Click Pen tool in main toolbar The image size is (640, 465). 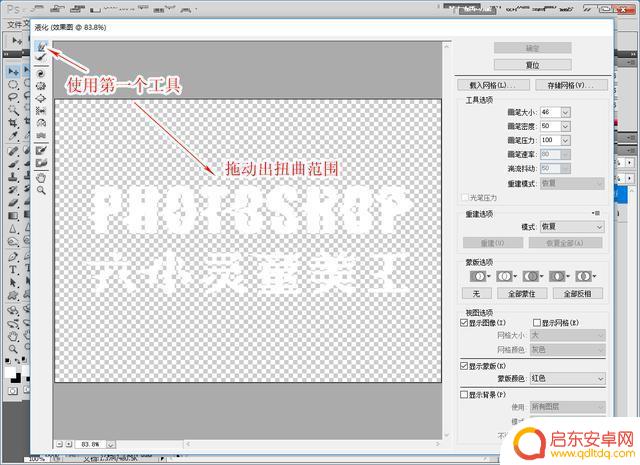(13, 257)
